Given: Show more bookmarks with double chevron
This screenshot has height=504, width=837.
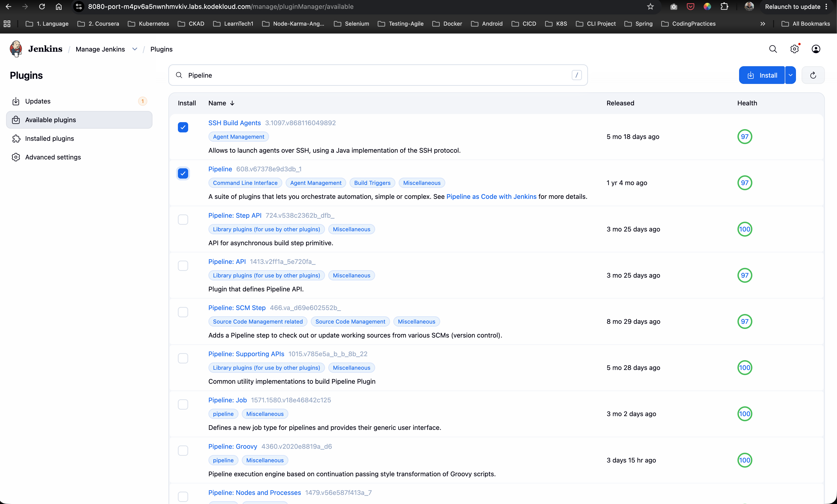Looking at the screenshot, I should coord(763,24).
